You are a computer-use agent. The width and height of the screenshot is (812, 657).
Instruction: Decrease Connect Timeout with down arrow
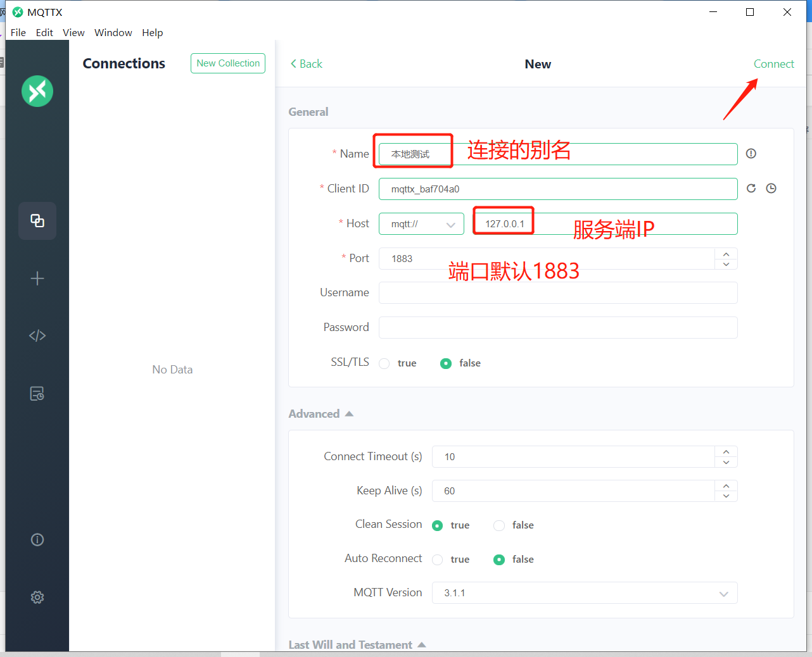click(726, 462)
